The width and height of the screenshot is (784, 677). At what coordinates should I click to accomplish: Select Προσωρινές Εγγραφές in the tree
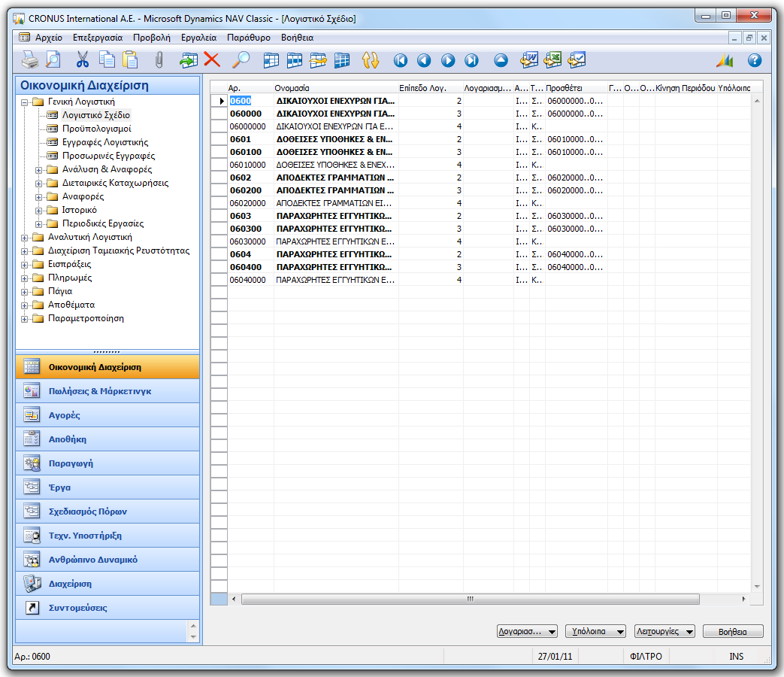(108, 156)
